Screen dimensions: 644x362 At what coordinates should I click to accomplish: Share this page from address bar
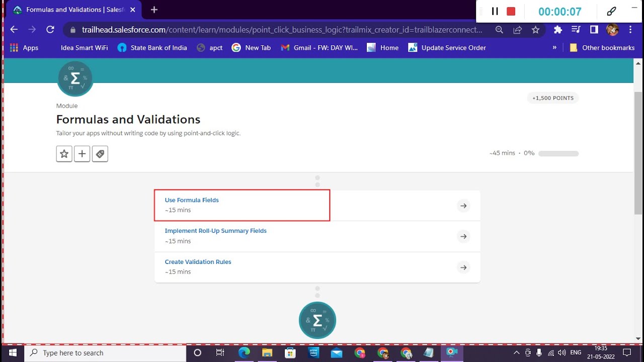517,30
